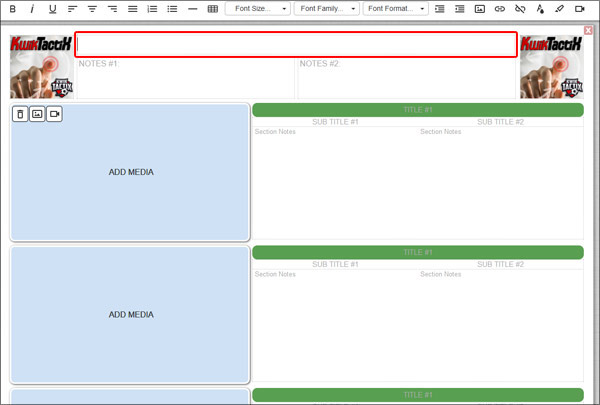
Task: Close the editor with the red X
Action: (x=588, y=30)
